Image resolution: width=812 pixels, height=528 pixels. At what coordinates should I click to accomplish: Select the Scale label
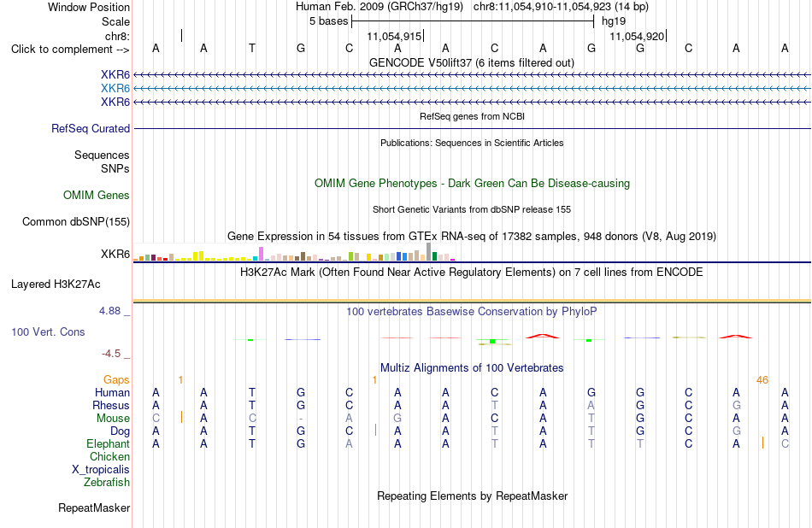[x=115, y=21]
